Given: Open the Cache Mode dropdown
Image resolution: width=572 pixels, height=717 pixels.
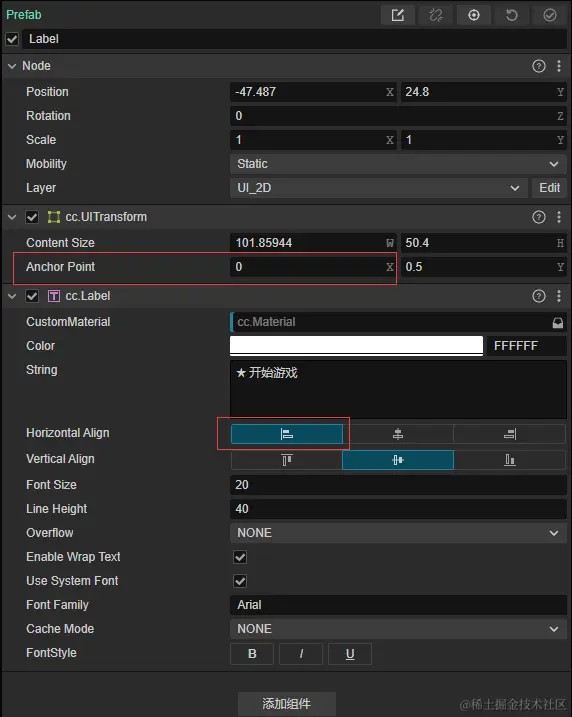Looking at the screenshot, I should 398,629.
